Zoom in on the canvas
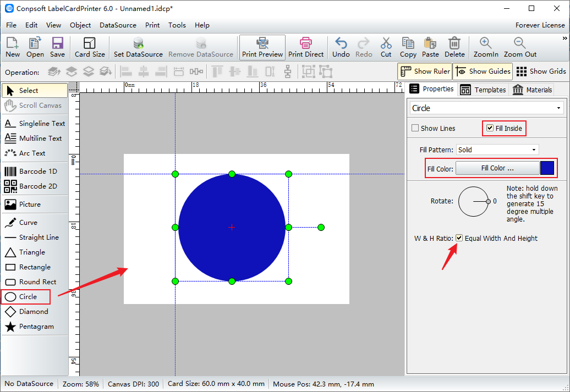 (486, 47)
